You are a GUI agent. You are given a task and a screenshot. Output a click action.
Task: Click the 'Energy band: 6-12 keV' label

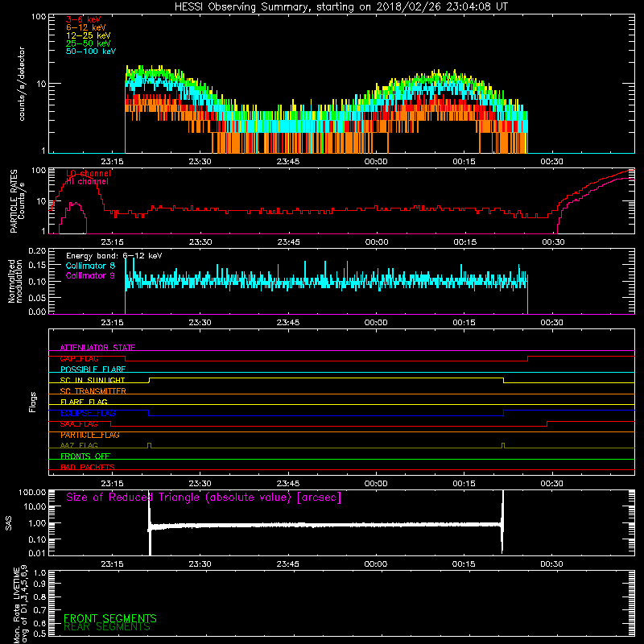[114, 256]
